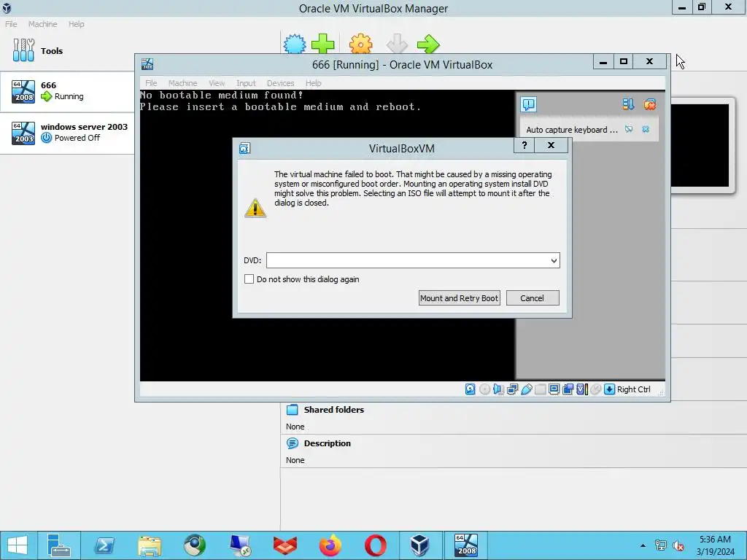Select the windows server 2003 VM
The width and height of the screenshot is (747, 560).
coord(67,133)
